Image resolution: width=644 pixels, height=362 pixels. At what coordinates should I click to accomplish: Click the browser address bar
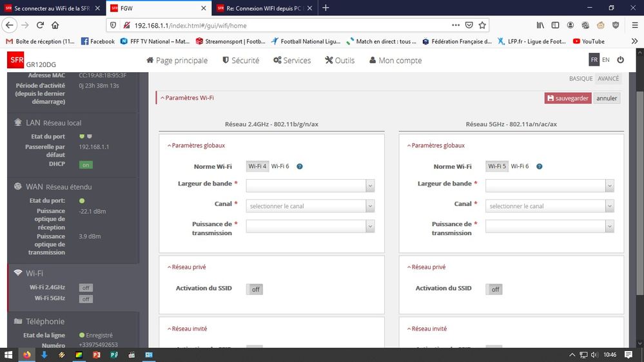[290, 25]
